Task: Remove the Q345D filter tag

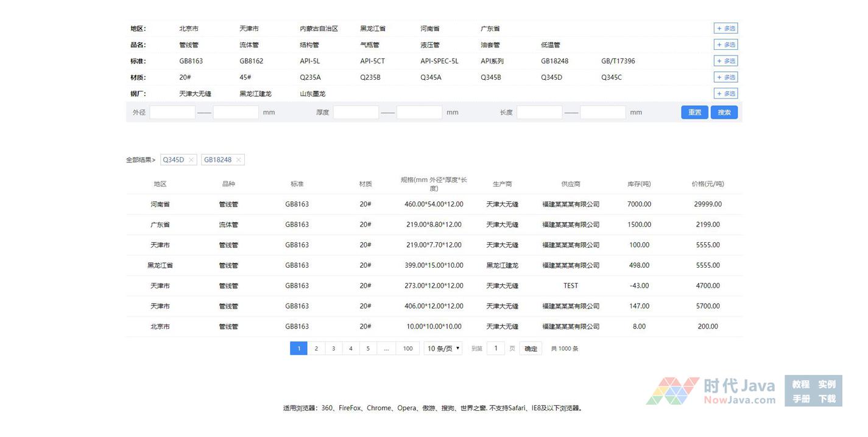Action: (x=191, y=160)
